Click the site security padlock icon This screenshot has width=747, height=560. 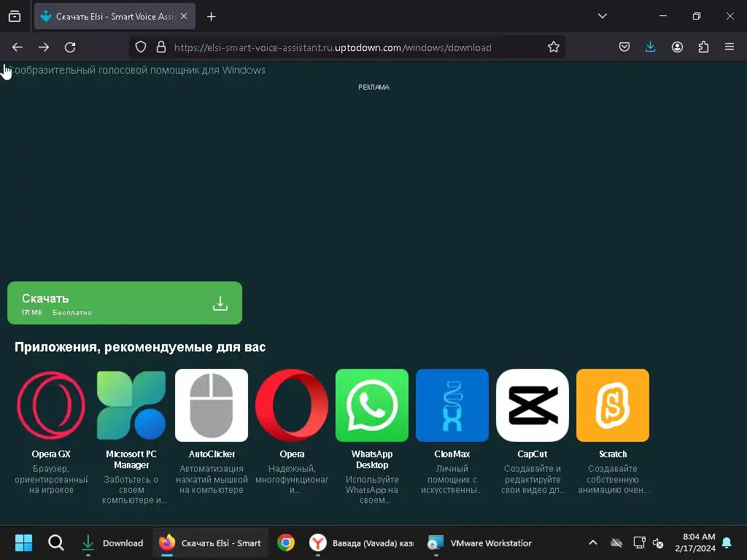pyautogui.click(x=161, y=47)
